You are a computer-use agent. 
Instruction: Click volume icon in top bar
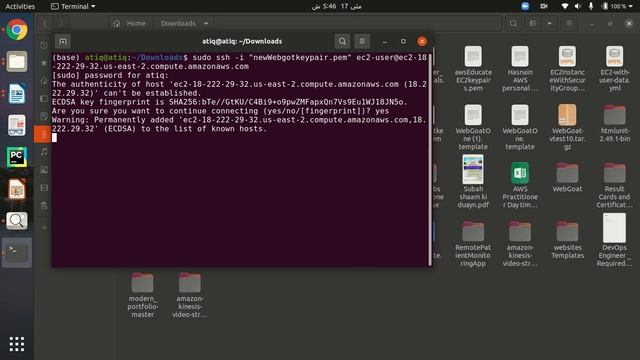[x=578, y=6]
